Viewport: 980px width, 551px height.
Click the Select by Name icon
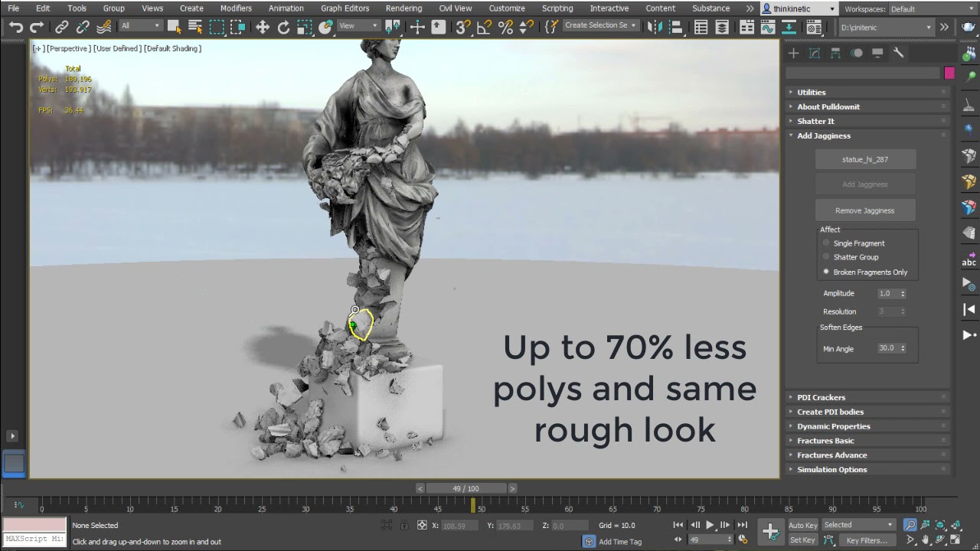click(195, 28)
